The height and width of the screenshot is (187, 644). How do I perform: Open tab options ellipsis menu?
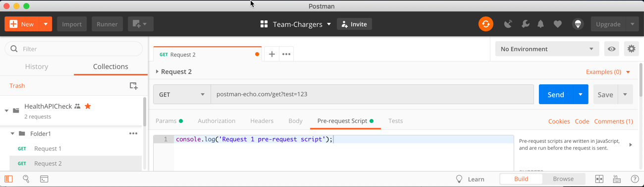(286, 54)
